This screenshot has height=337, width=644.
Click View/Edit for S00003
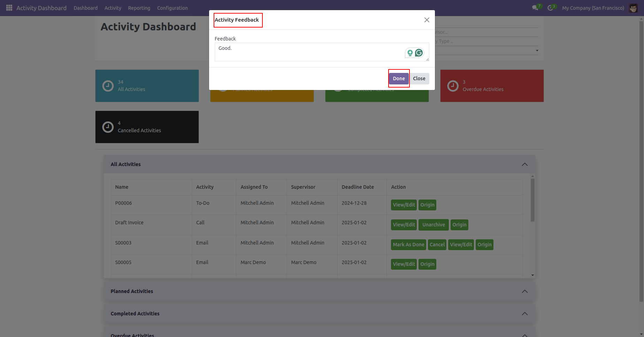coord(461,245)
